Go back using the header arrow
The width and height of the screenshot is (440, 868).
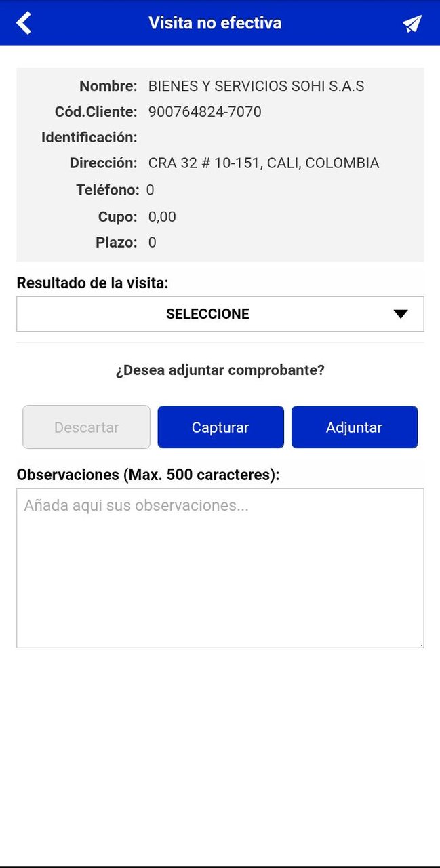(24, 23)
